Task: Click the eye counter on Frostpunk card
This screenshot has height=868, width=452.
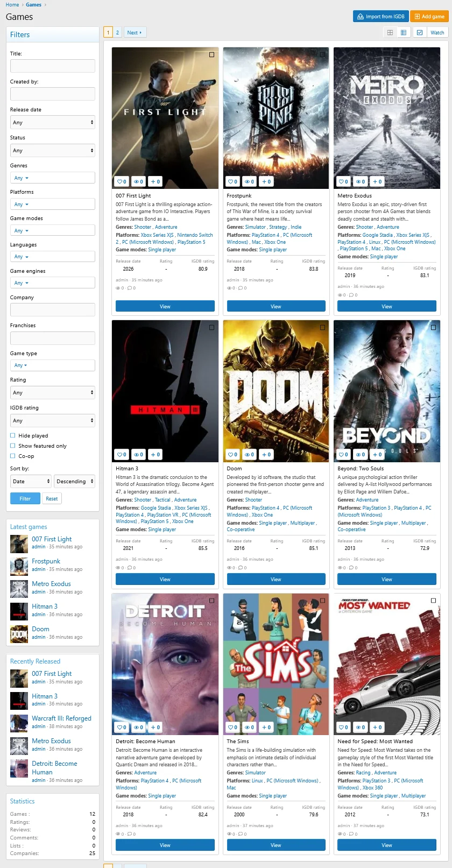Action: pos(249,181)
